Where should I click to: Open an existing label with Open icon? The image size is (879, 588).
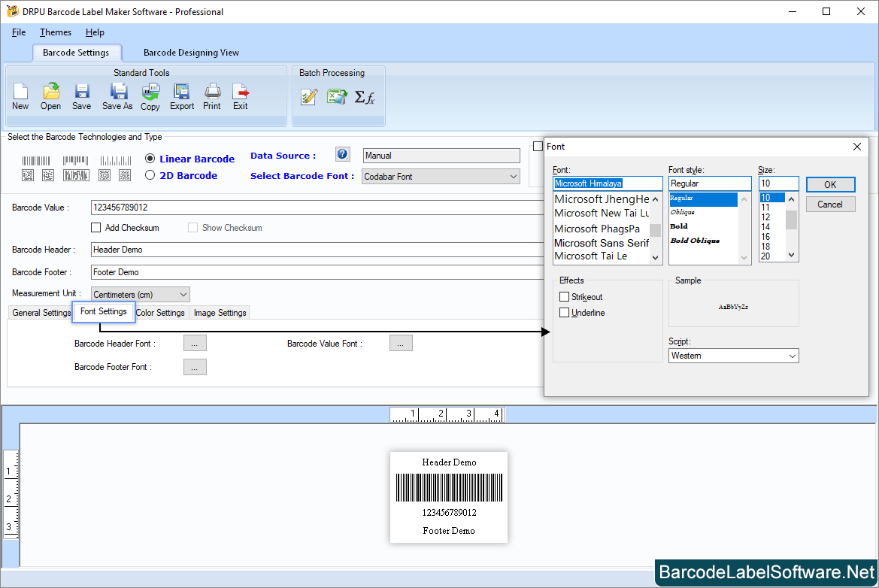[x=50, y=96]
